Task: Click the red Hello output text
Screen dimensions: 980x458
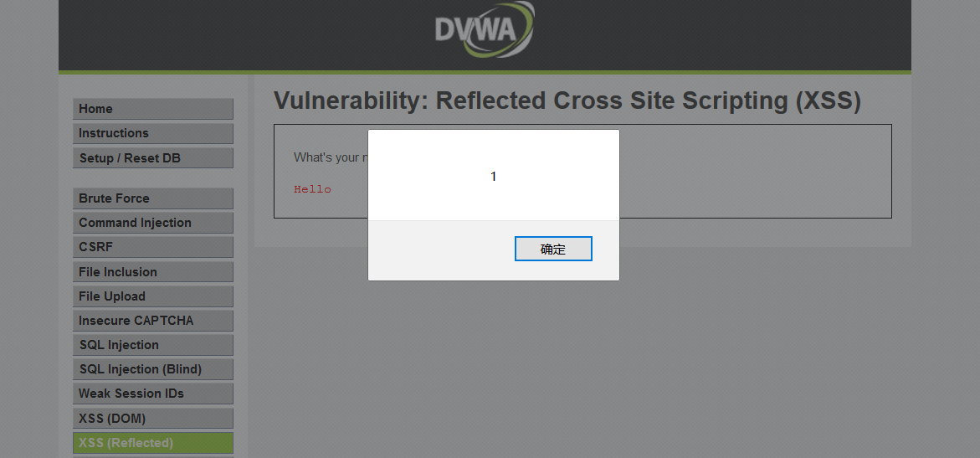Action: tap(312, 189)
